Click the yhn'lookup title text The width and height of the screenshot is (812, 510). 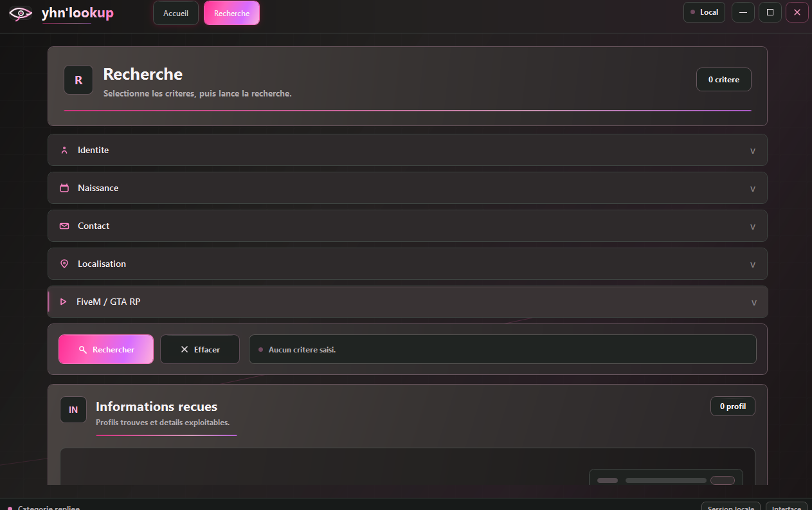[x=77, y=13]
